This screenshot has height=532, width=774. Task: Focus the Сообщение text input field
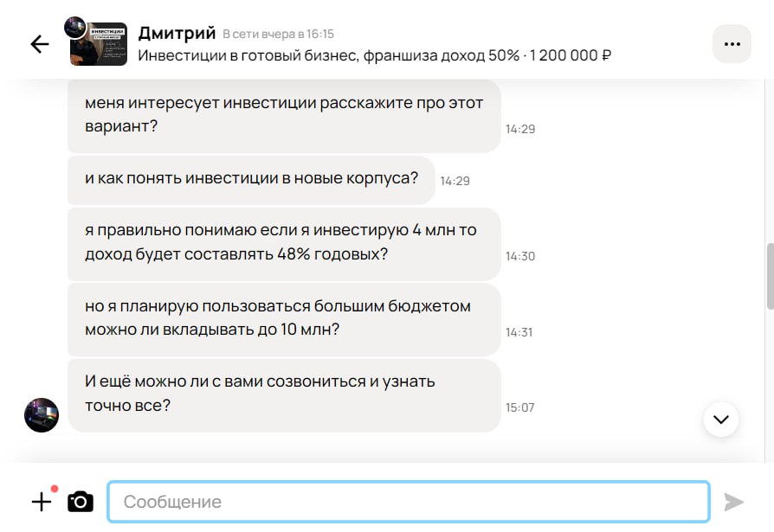409,502
